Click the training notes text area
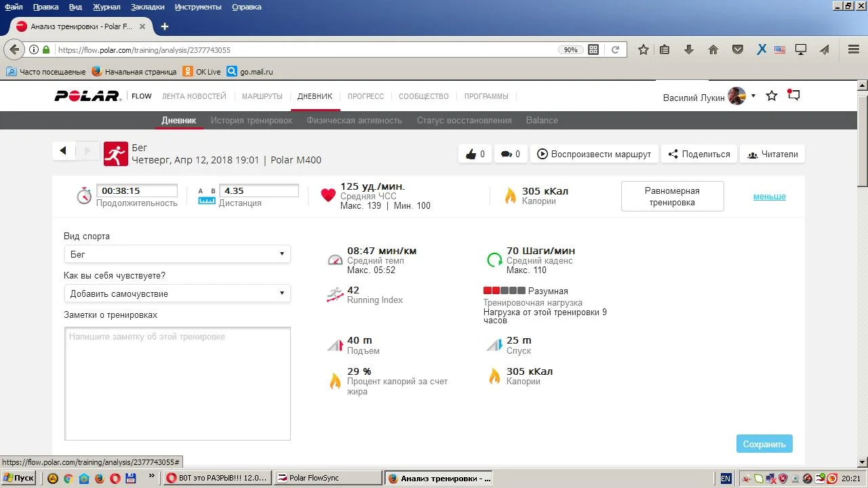 point(178,384)
